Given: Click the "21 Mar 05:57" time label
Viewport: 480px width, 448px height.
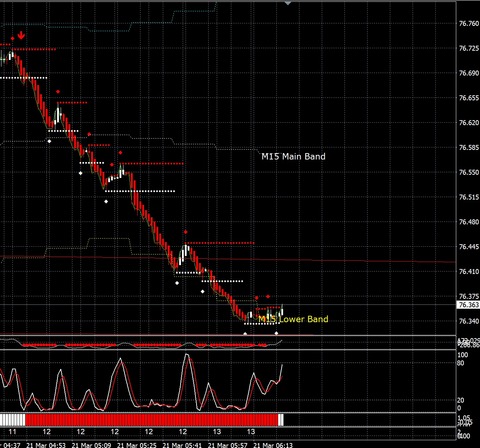Looking at the screenshot, I should 227,445.
